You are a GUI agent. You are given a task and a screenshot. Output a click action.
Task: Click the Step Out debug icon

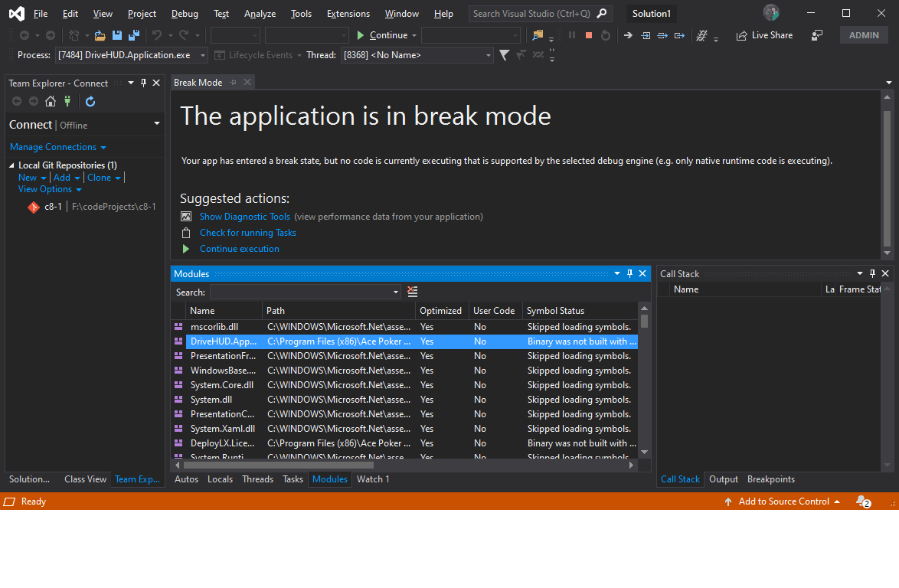pyautogui.click(x=679, y=34)
